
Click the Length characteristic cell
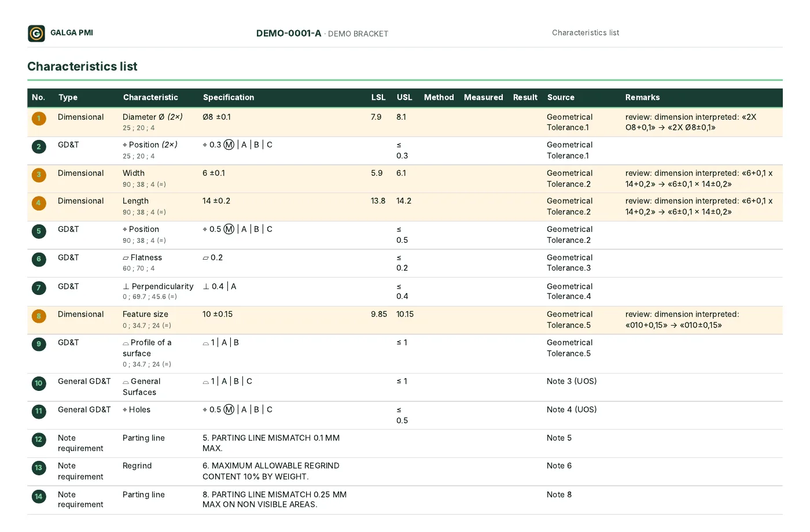pos(136,201)
